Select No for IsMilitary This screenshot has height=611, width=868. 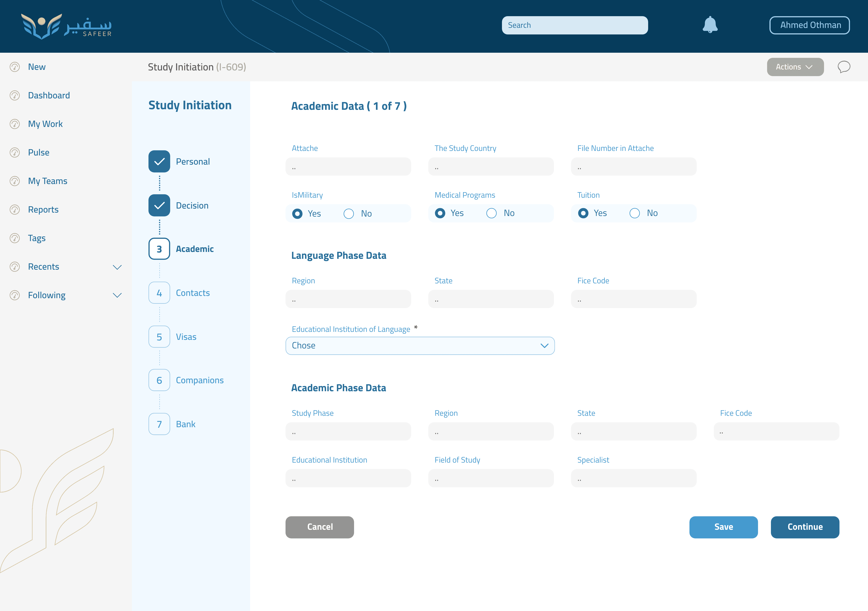tap(349, 214)
